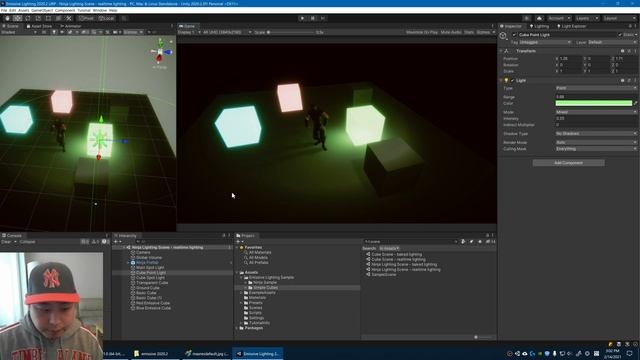Toggle Local handle rotation

click(106, 18)
